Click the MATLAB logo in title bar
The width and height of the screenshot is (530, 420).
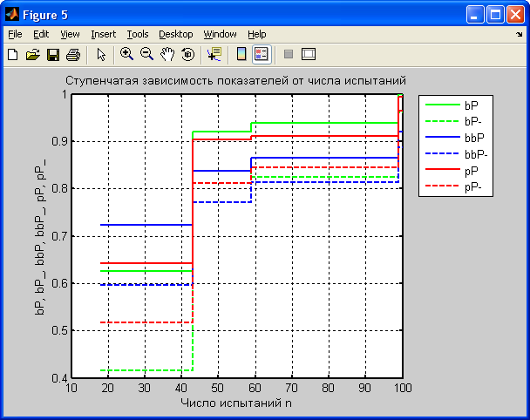(12, 15)
